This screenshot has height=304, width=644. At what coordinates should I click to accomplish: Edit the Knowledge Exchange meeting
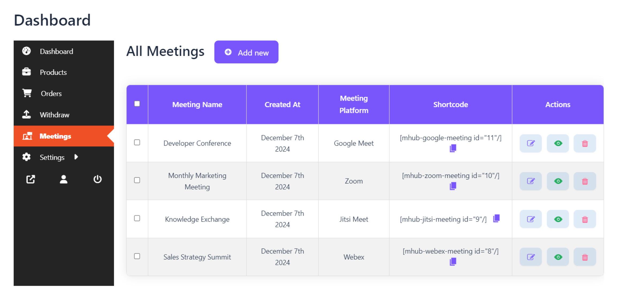click(x=531, y=219)
